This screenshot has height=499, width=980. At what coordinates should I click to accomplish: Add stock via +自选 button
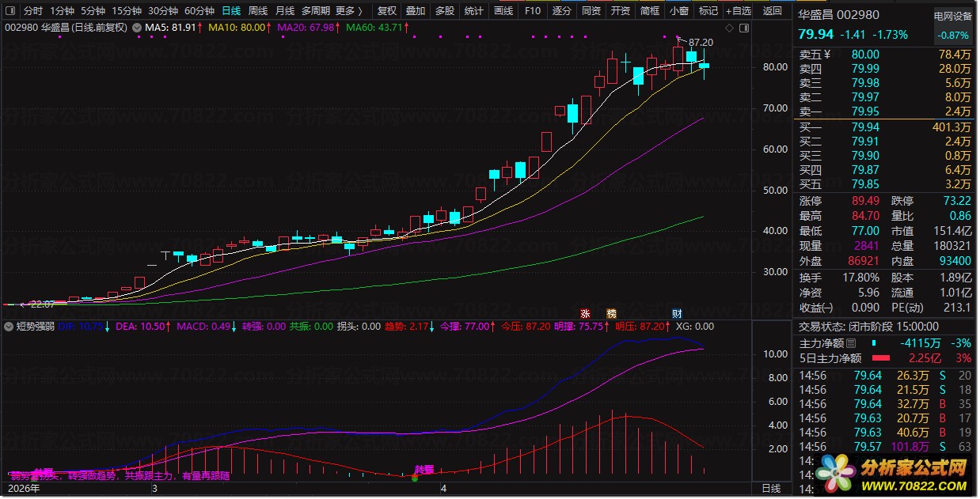click(739, 11)
